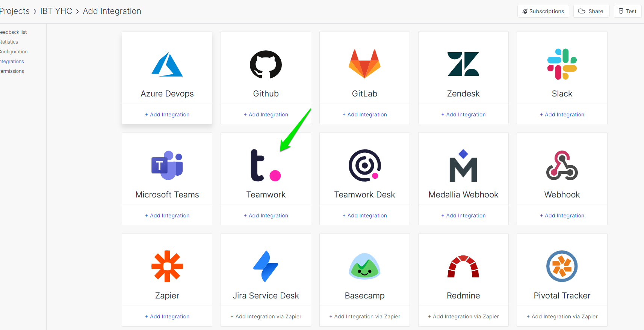Add Integration for Github
The image size is (644, 330).
click(266, 115)
